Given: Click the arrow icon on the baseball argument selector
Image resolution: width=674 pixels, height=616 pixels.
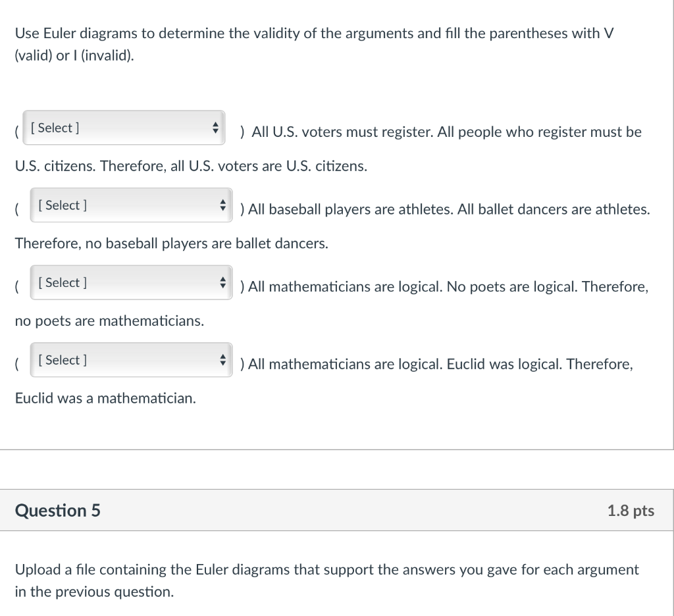Looking at the screenshot, I should click(223, 205).
